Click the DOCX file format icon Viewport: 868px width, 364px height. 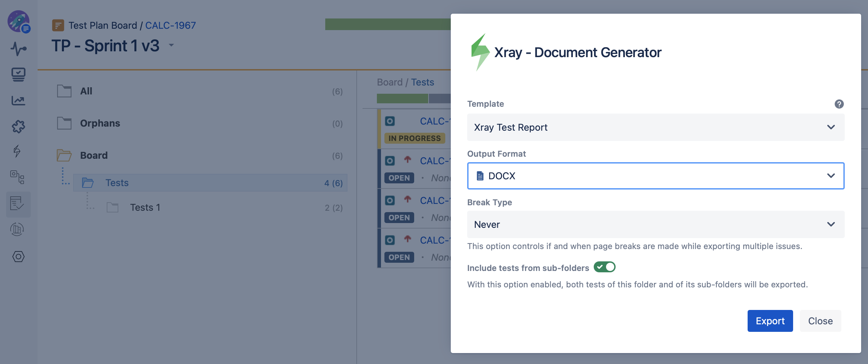(480, 176)
